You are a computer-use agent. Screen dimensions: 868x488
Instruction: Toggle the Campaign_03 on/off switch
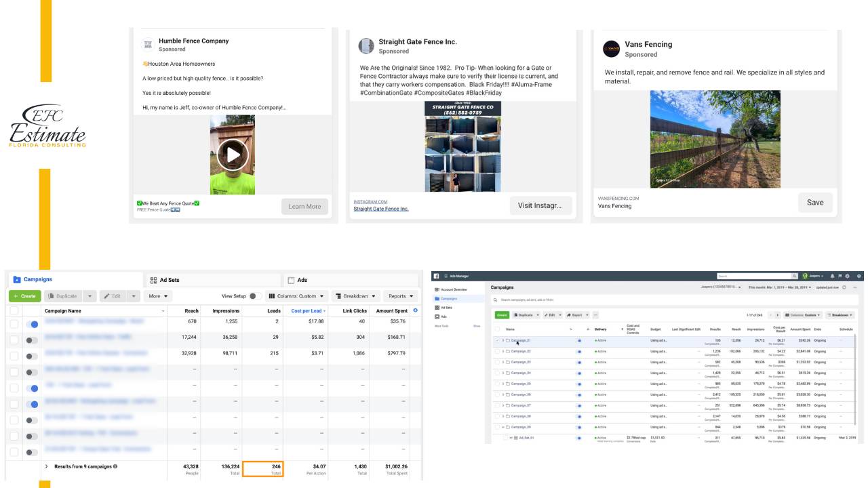coord(579,362)
